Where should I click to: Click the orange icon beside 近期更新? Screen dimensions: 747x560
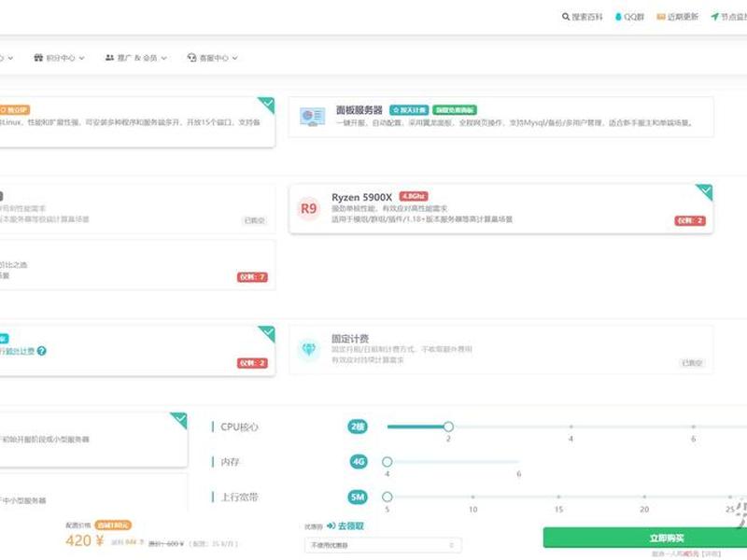coord(661,17)
